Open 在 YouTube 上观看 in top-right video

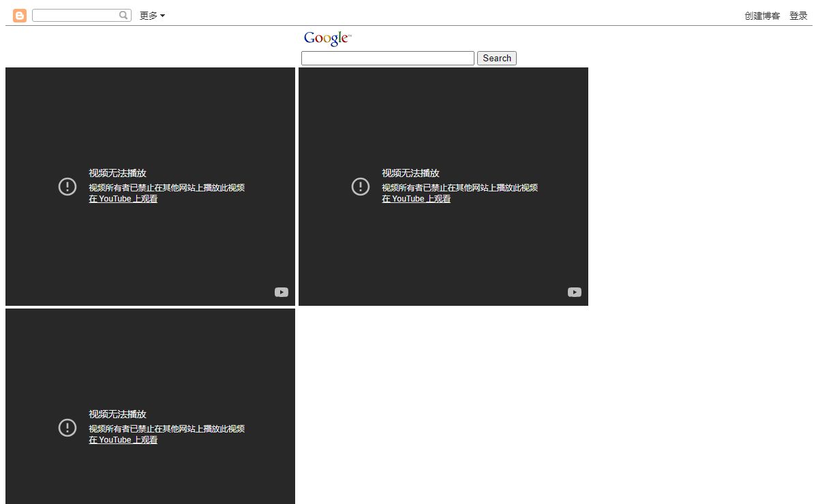click(416, 199)
